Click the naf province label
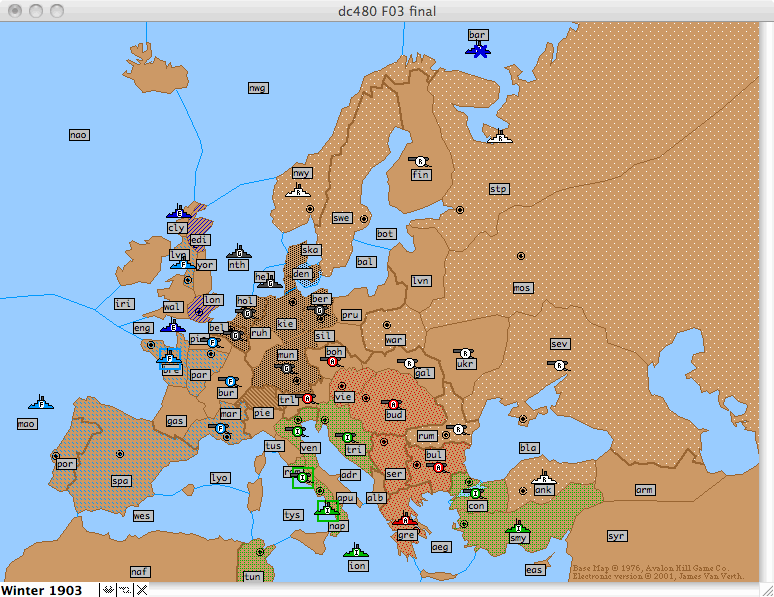This screenshot has height=597, width=774. (x=140, y=571)
